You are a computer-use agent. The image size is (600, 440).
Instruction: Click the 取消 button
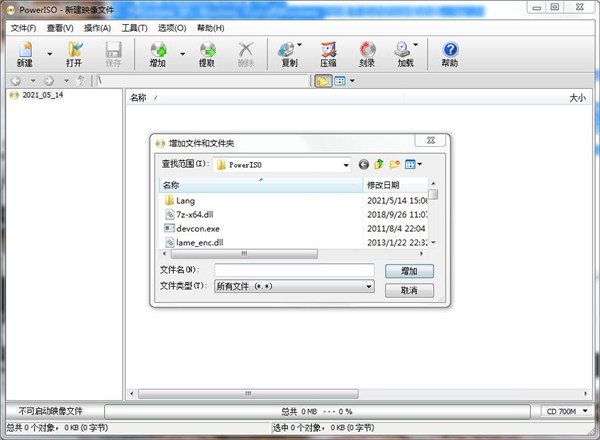pos(409,290)
